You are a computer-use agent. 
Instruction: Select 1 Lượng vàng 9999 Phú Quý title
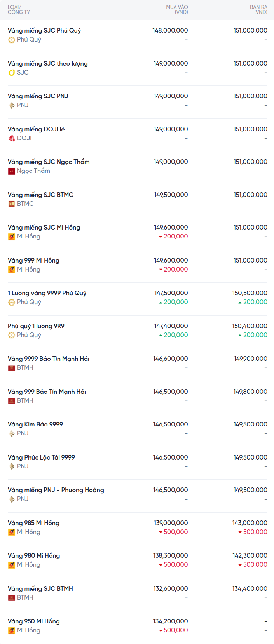tap(47, 293)
